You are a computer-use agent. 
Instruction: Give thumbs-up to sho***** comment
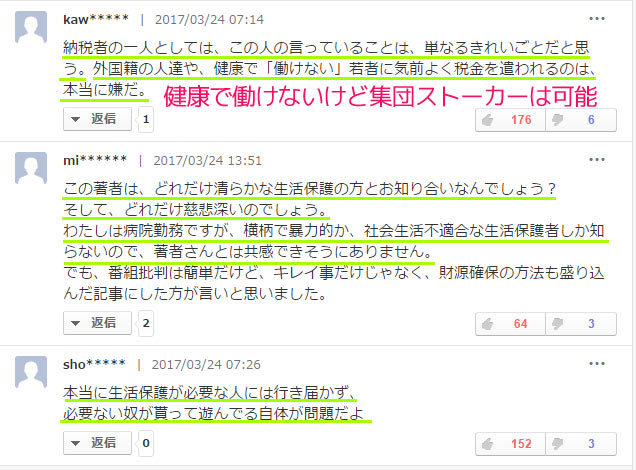pyautogui.click(x=488, y=444)
